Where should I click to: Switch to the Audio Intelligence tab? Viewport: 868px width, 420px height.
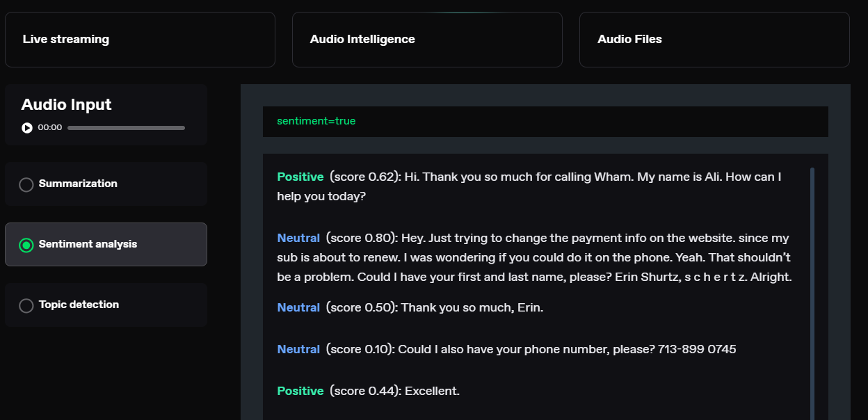pos(427,40)
